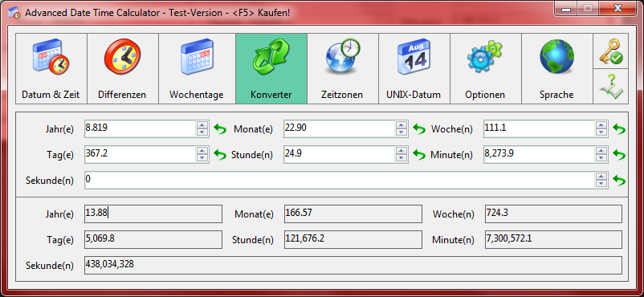Decrease Tag(e) value with down spinner
The width and height of the screenshot is (644, 297).
202,158
